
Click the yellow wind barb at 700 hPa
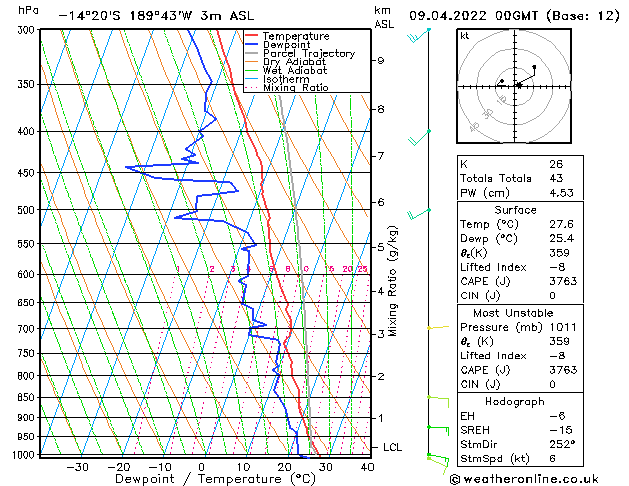[x=438, y=328]
